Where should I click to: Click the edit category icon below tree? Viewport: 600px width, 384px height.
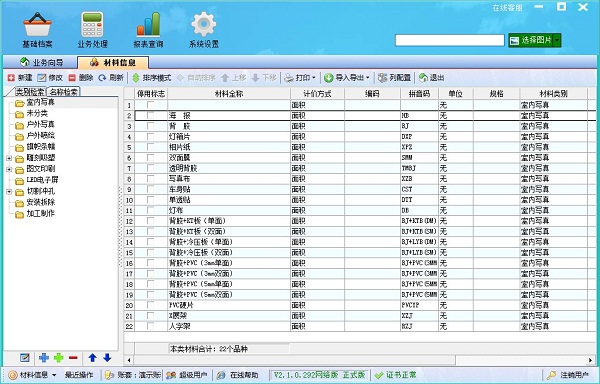(24, 358)
